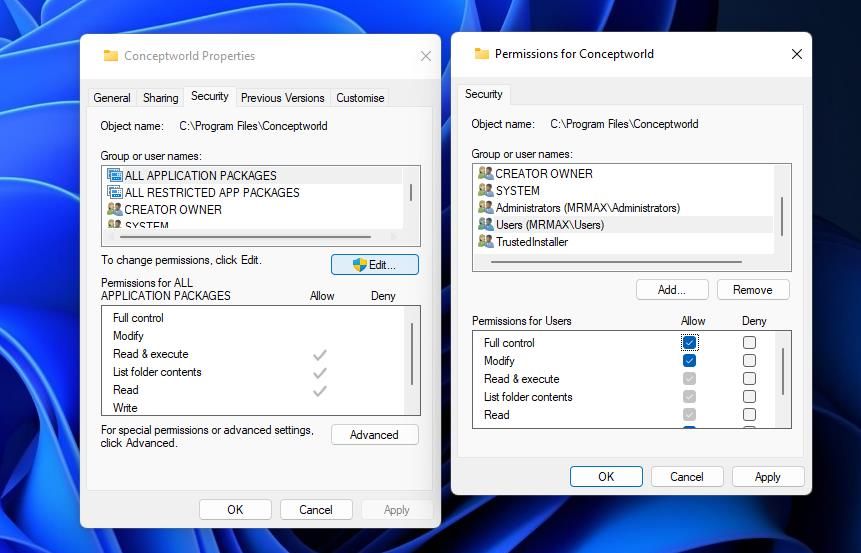Select TrustedInstaller entry

[624, 241]
